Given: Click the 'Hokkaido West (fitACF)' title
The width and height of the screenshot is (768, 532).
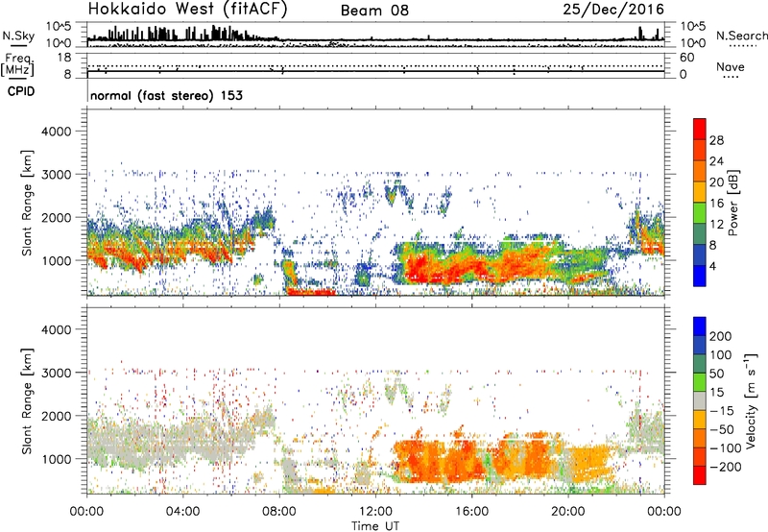Looking at the screenshot, I should [x=187, y=9].
